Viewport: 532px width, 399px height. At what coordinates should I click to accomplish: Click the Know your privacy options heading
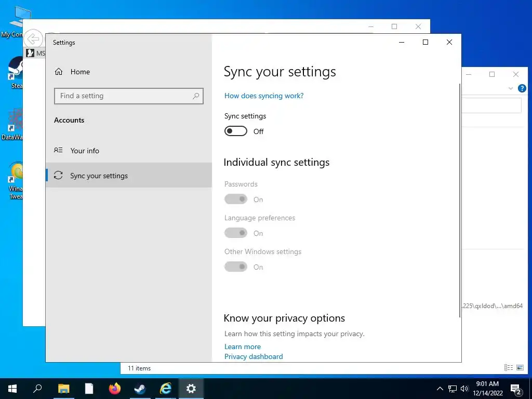pos(284,318)
